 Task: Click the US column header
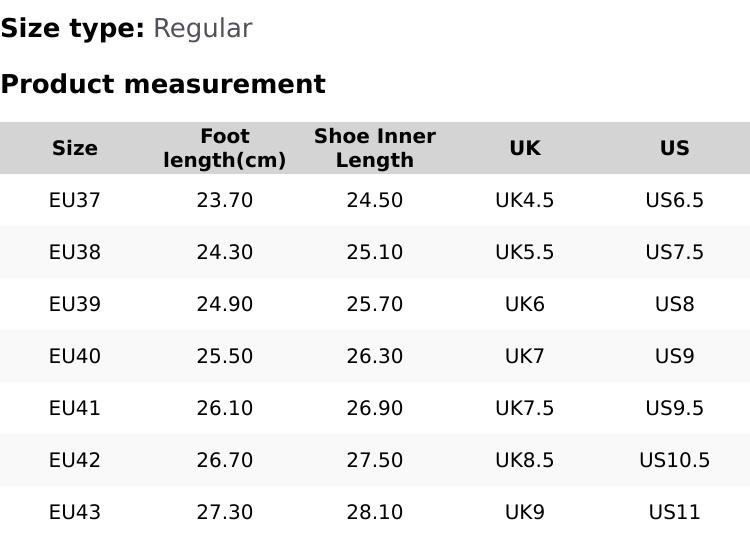click(x=675, y=148)
